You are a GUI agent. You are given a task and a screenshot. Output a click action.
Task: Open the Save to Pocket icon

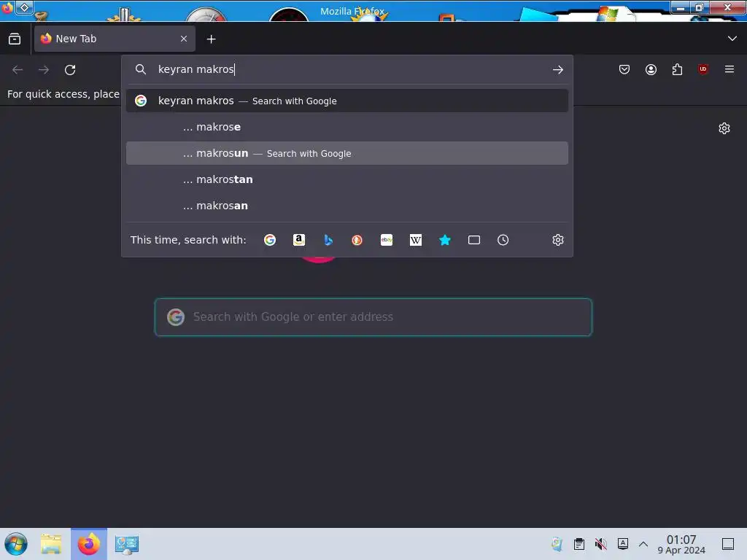pos(624,69)
